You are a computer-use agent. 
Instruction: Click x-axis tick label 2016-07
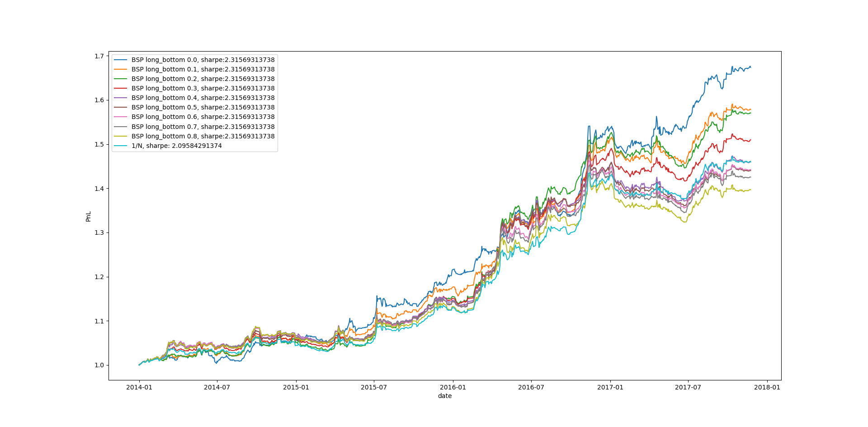coord(531,387)
